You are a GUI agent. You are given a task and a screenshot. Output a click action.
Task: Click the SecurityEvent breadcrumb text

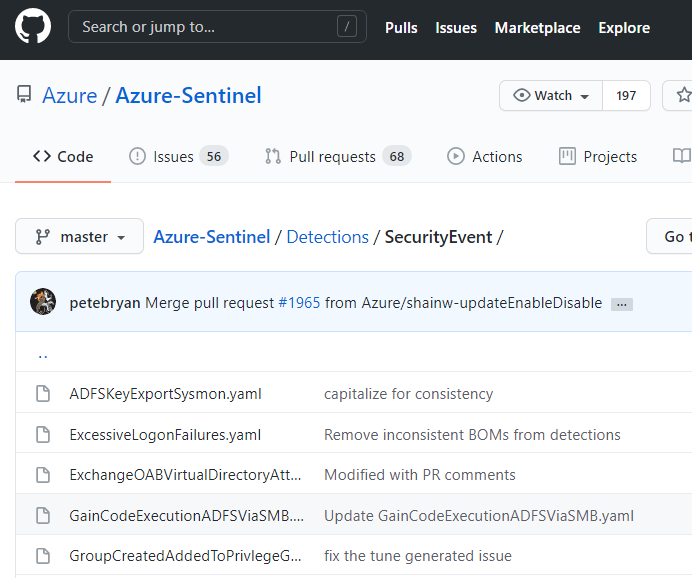click(x=438, y=237)
